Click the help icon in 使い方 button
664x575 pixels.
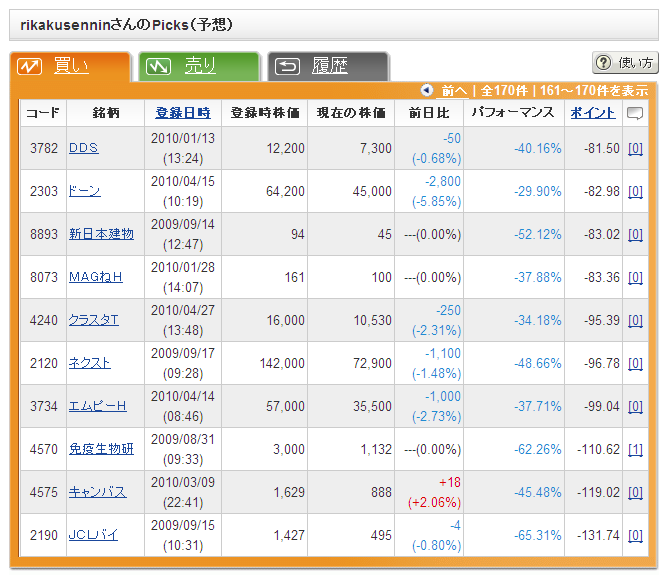click(604, 63)
